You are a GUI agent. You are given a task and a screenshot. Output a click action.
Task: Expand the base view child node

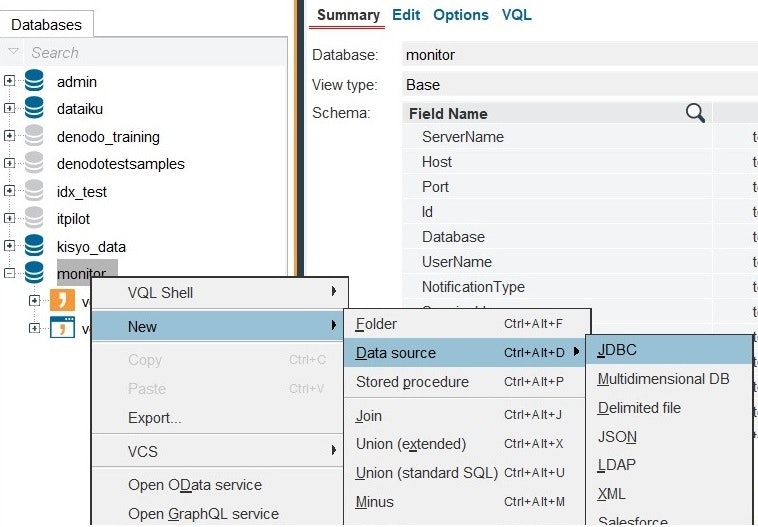[34, 328]
